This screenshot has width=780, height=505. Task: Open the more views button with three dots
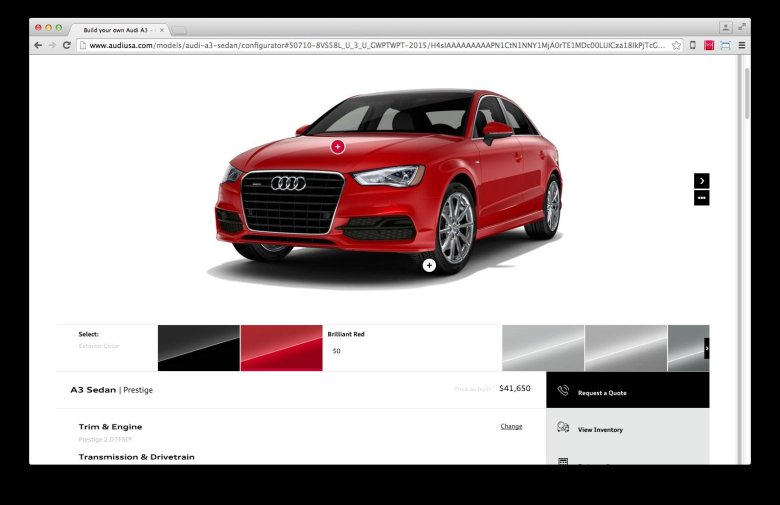coord(702,198)
